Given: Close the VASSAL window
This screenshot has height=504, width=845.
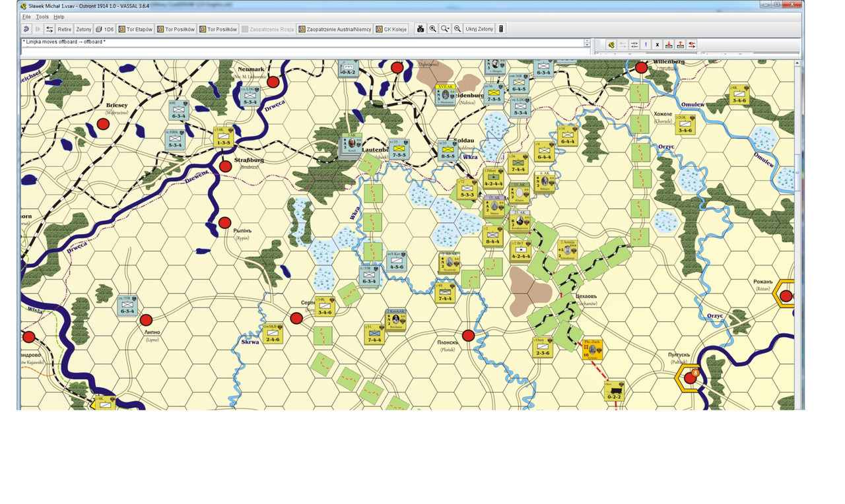Looking at the screenshot, I should [x=792, y=5].
